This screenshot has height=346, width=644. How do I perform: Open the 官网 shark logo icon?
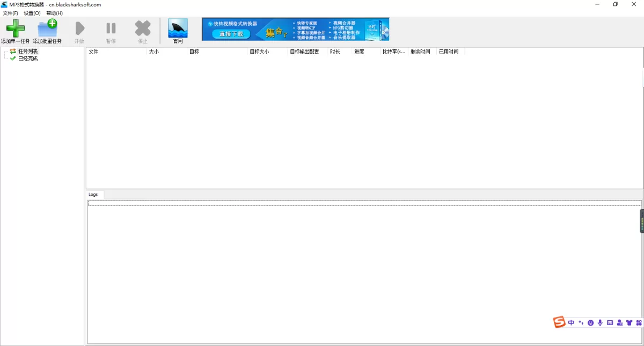point(178,28)
